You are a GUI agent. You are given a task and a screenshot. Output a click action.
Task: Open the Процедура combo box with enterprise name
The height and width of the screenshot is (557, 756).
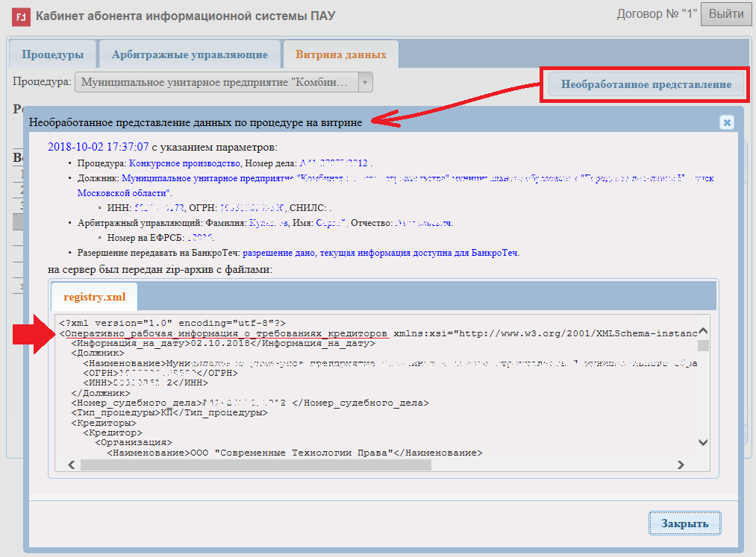point(216,81)
